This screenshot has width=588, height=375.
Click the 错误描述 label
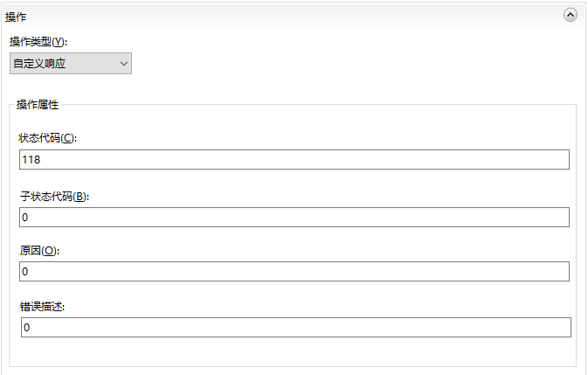click(42, 307)
